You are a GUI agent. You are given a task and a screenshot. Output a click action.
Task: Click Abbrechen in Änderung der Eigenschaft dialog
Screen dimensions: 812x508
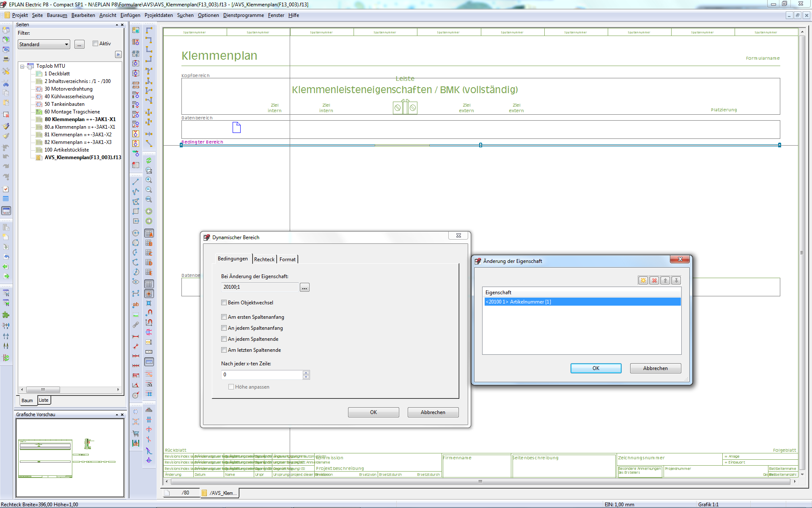click(656, 368)
